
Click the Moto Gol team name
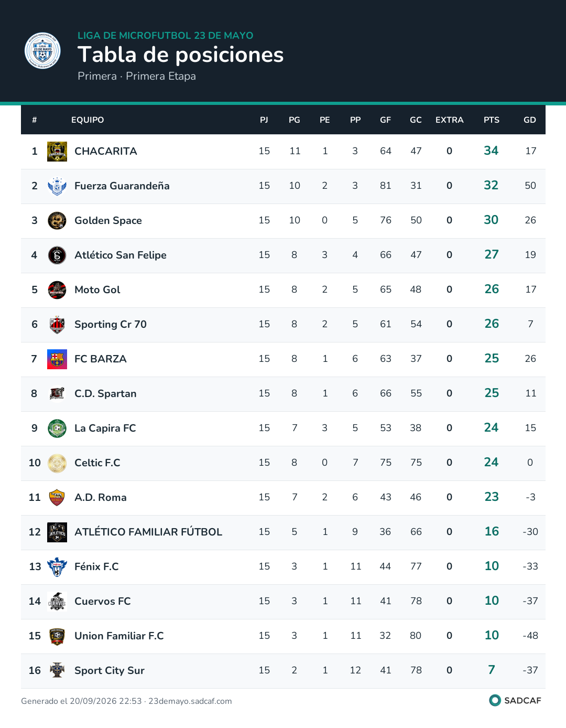(x=97, y=290)
